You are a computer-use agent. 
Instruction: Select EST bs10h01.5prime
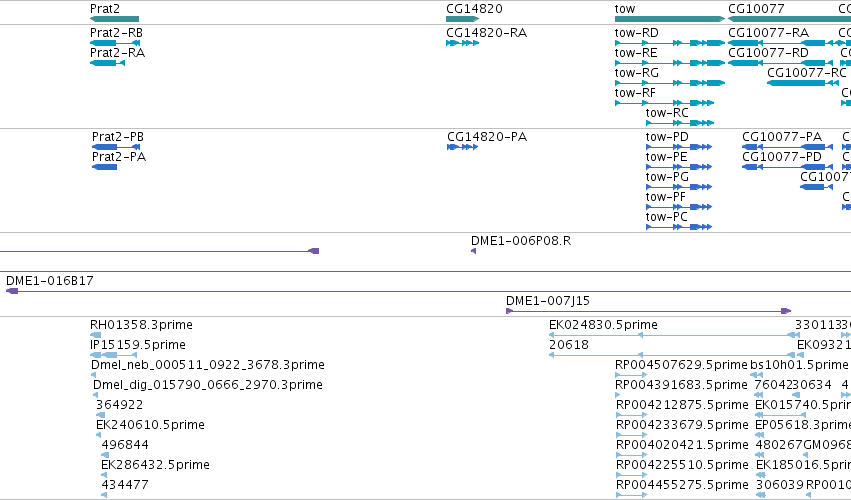[799, 365]
